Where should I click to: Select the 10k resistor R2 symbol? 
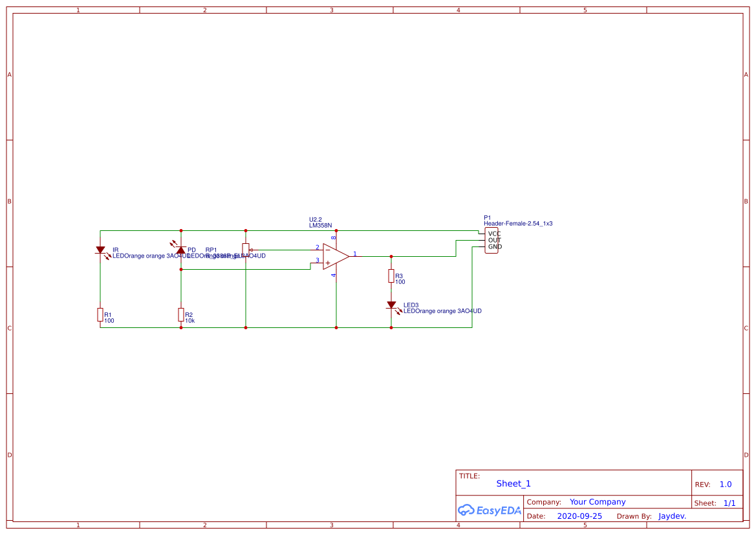coord(180,316)
